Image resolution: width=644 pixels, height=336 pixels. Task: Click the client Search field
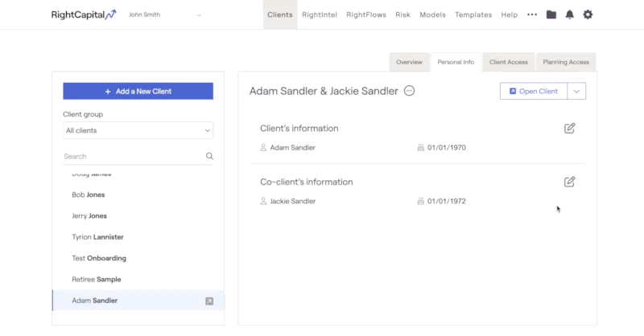133,156
